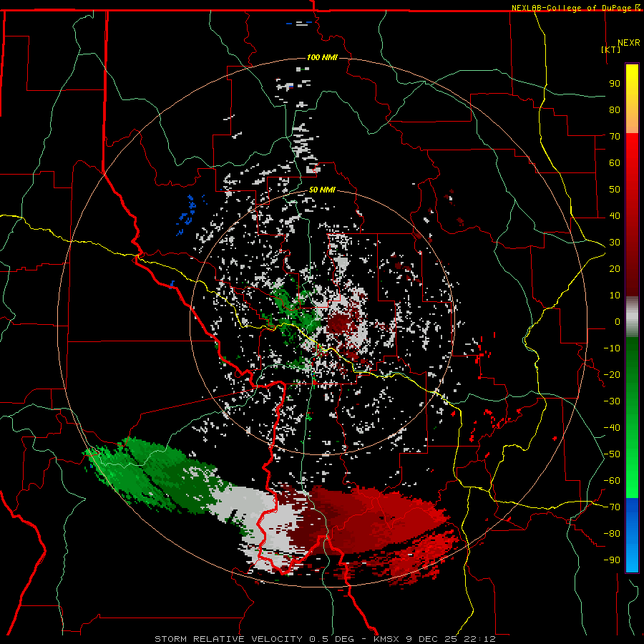The width and height of the screenshot is (644, 644).
Task: Click the "NEXR" text above the scale
Action: coord(629,43)
